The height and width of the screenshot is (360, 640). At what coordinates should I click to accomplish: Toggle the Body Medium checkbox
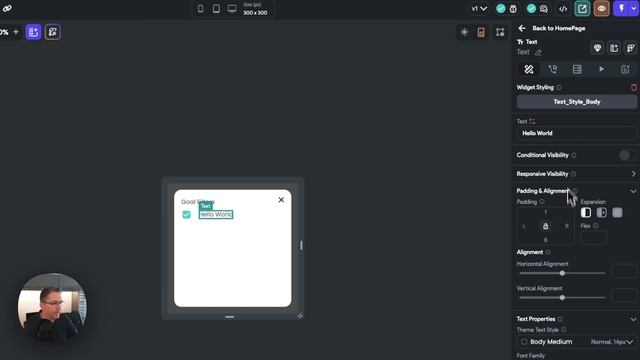(524, 342)
